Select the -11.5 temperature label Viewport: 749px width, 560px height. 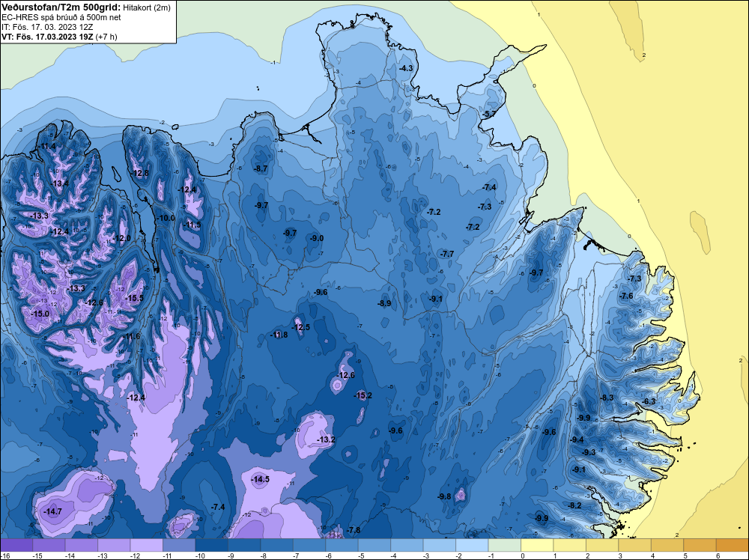(x=193, y=225)
